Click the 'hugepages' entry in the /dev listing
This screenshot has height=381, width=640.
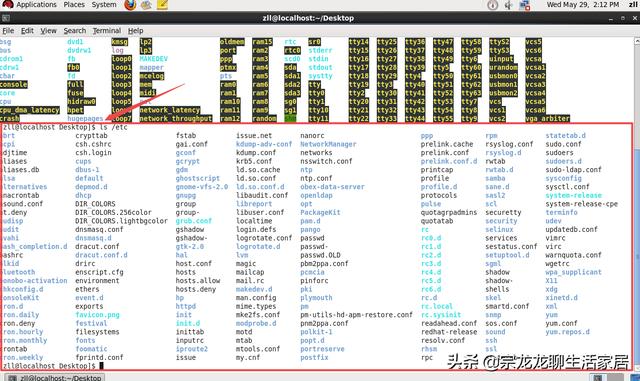pos(85,119)
